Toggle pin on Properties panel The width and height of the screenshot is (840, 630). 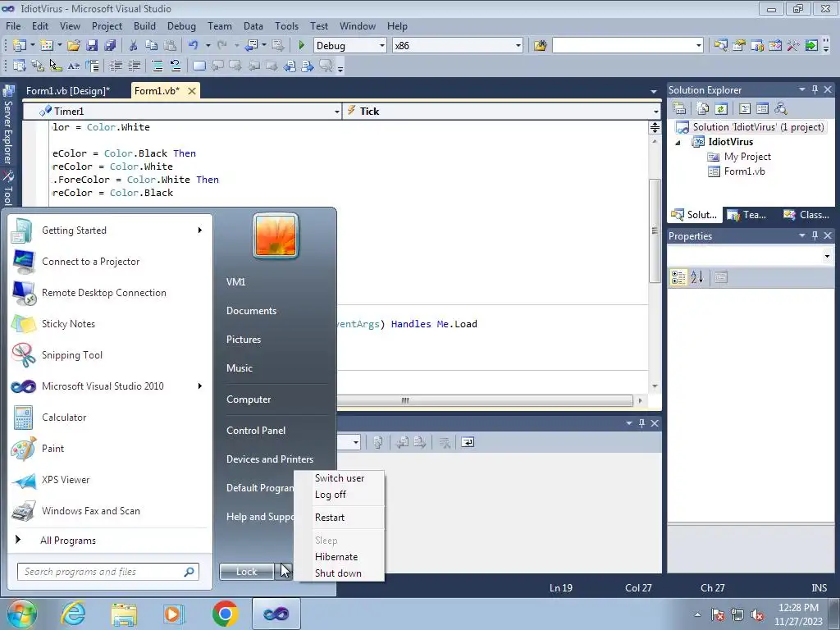[815, 235]
